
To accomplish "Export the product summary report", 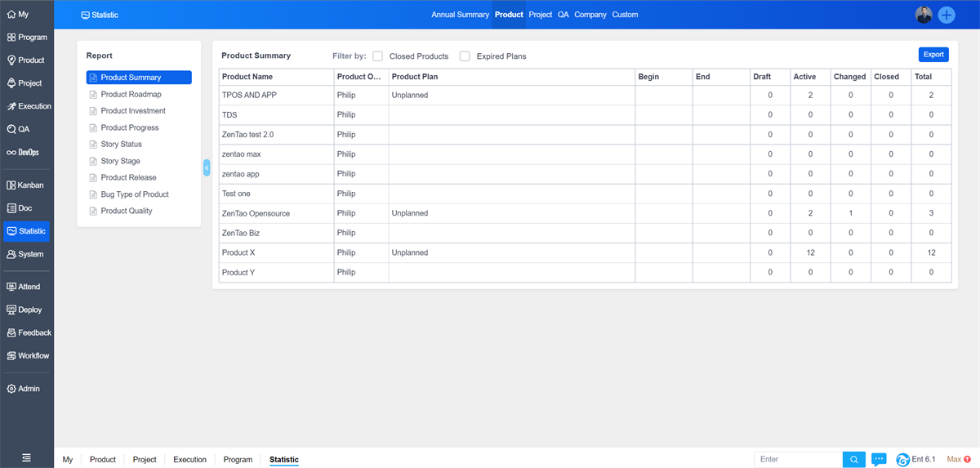I will coord(933,55).
